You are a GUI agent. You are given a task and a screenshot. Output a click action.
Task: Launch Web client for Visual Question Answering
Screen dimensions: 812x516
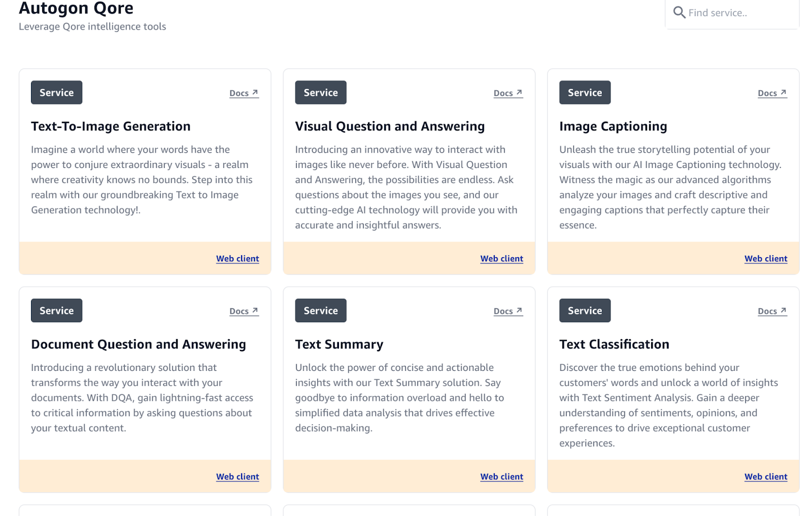click(501, 258)
